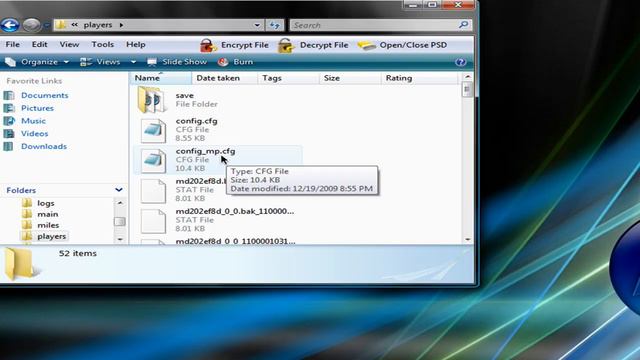Click the magnifier search icon
The width and height of the screenshot is (640, 360).
(x=463, y=25)
